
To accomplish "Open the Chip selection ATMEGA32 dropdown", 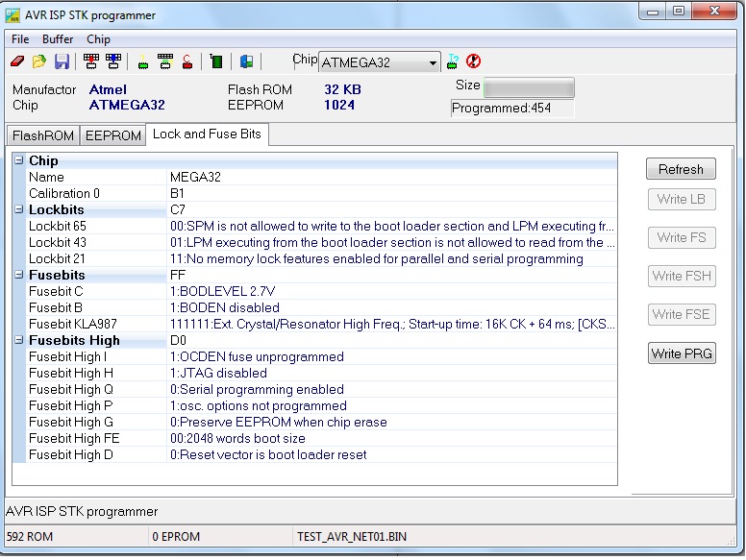I will pyautogui.click(x=380, y=62).
